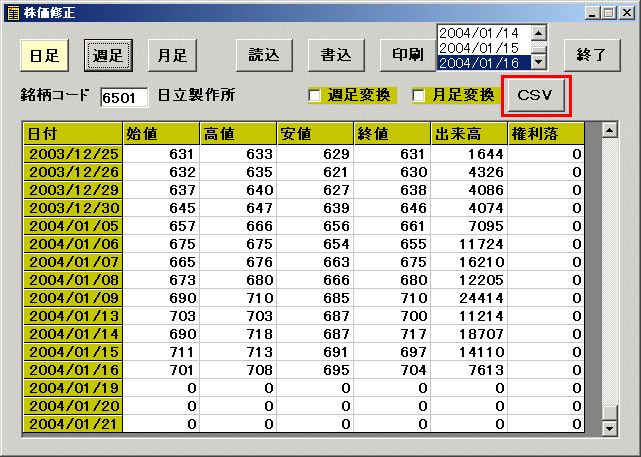Viewport: 641px width, 457px height.
Task: Click the 終値 cell for 2004/01/16
Action: 391,371
